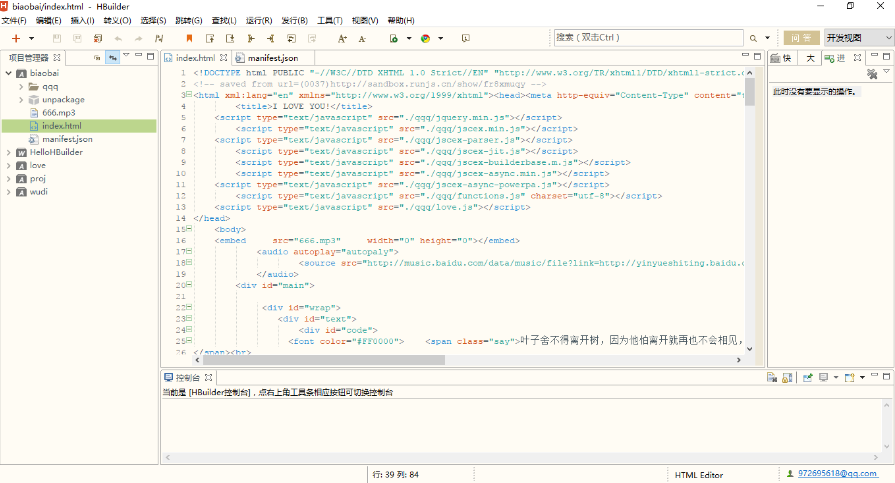895x483 pixels.
Task: Click the search magnifier icon
Action: point(753,38)
